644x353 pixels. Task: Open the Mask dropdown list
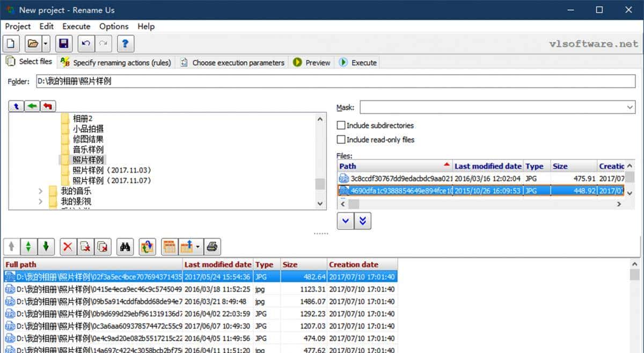tap(630, 107)
